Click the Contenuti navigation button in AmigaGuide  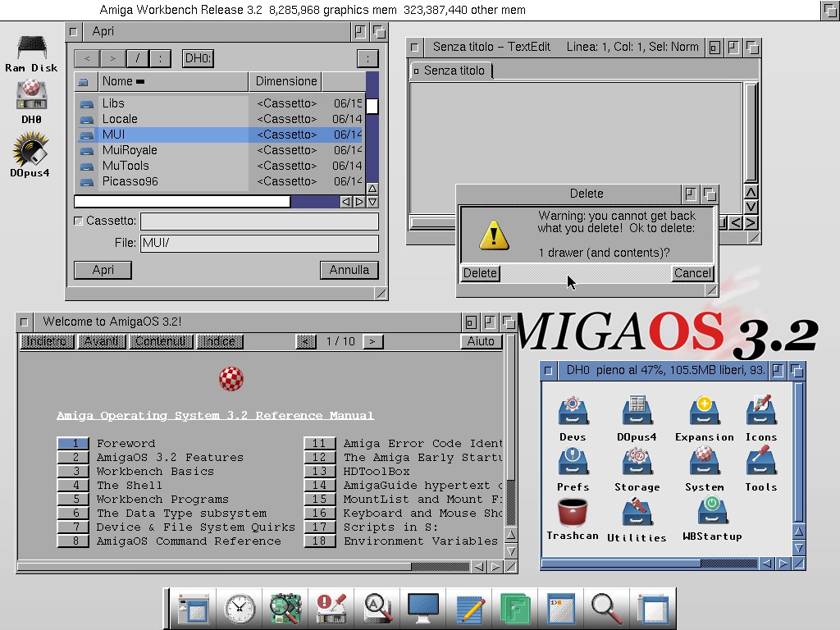[162, 341]
